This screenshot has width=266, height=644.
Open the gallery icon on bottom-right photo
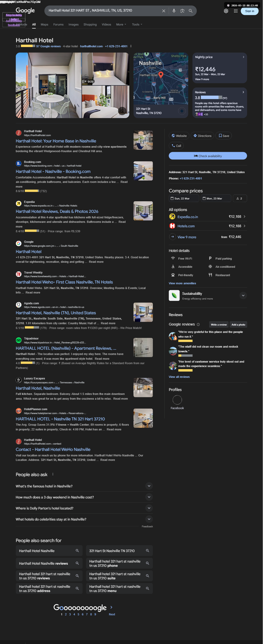point(122,111)
